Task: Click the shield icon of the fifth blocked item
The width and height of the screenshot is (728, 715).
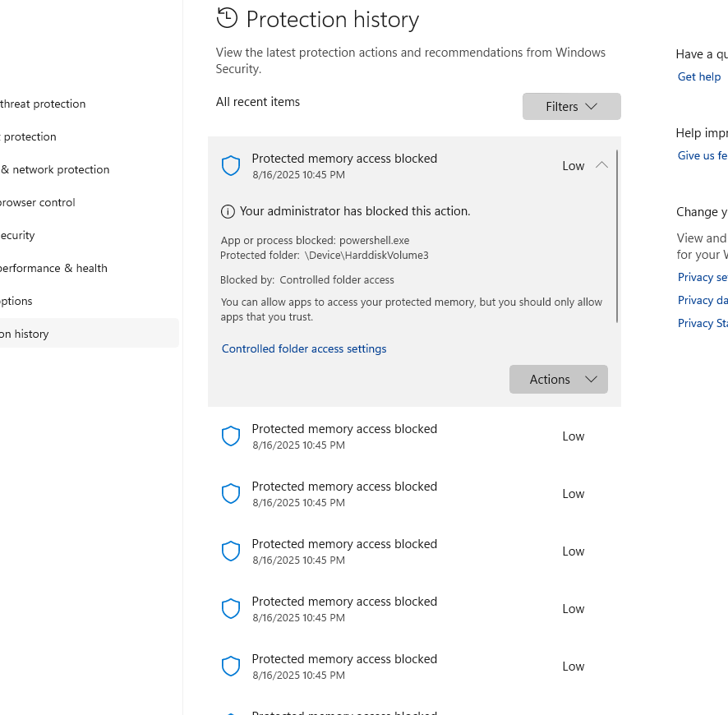Action: coord(231,609)
